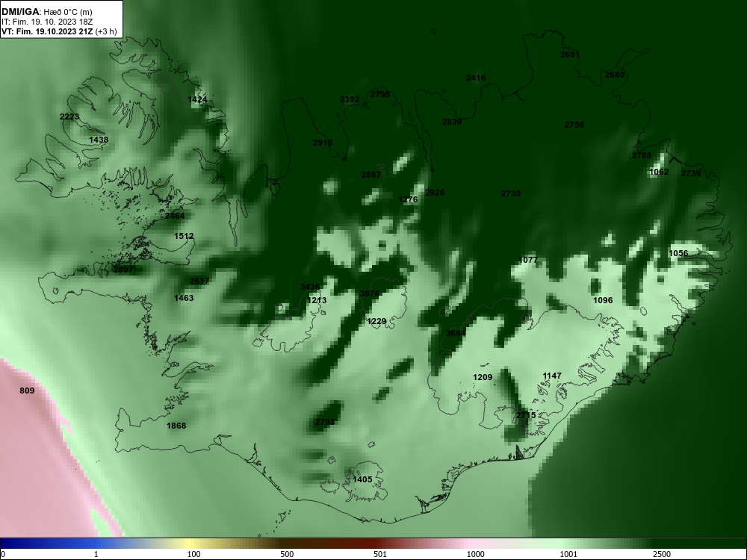Screen dimensions: 747x560
Task: Click the '100' tick on the color scale
Action: coord(193,554)
